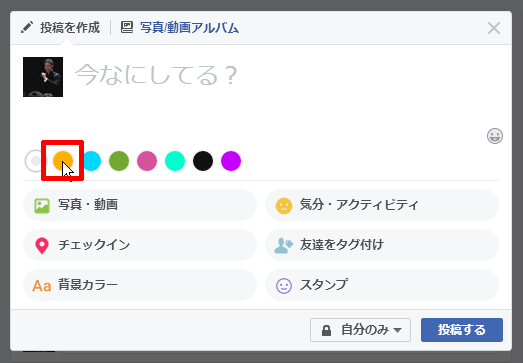Open the 自分のみ privacy dropdown
This screenshot has height=363, width=523.
pos(360,330)
